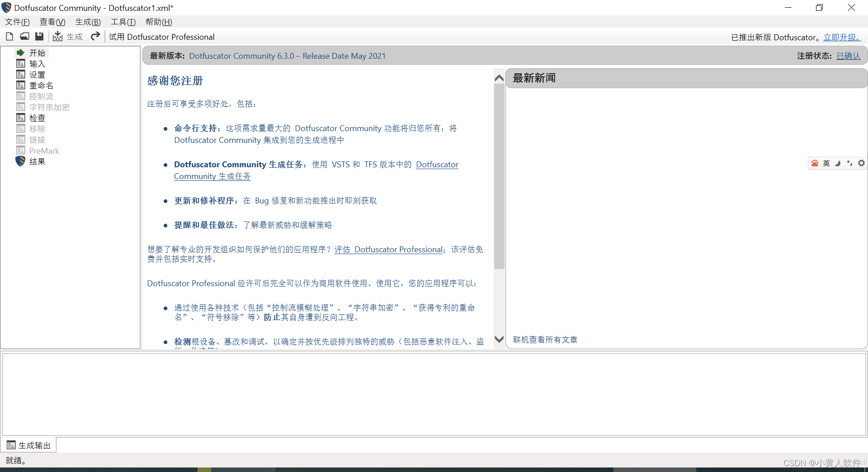Restore down the application window
Viewport: 868px width, 472px height.
click(x=819, y=8)
